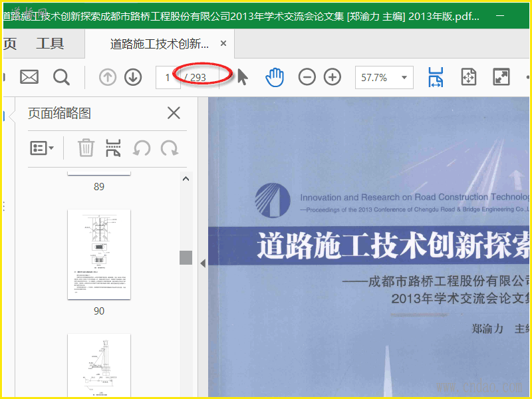Screen dimensions: 532x399
Task: Enter full screen mode icon
Action: point(501,77)
